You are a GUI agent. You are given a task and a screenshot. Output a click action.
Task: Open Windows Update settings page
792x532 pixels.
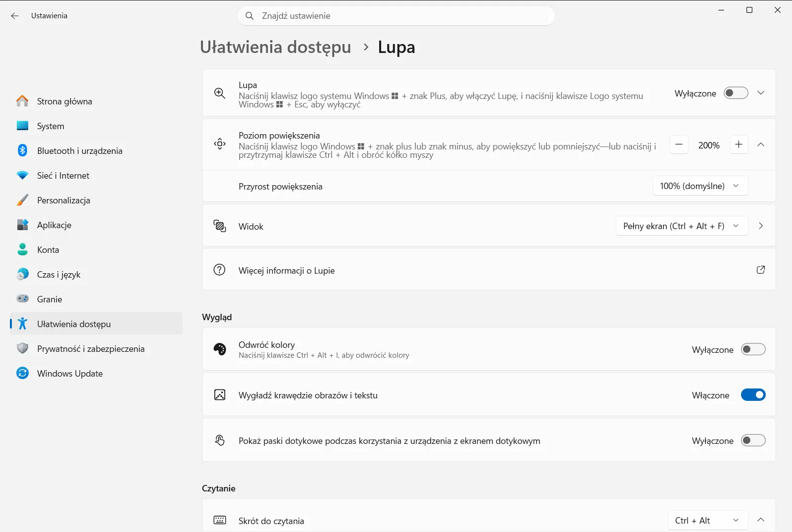(x=97, y=373)
